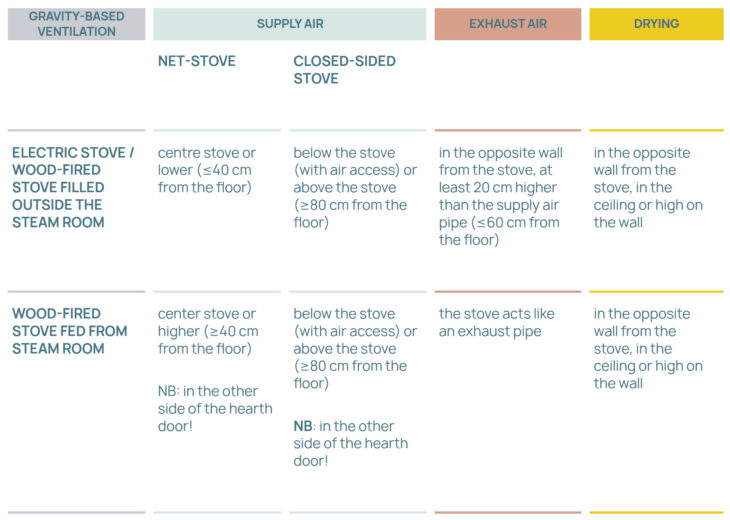Select the Net-Stove subheading

pyautogui.click(x=197, y=61)
